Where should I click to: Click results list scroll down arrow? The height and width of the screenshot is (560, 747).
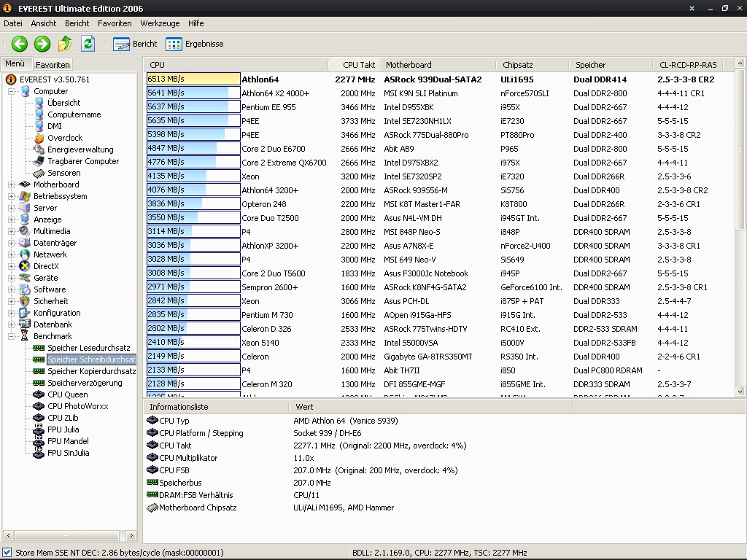740,392
